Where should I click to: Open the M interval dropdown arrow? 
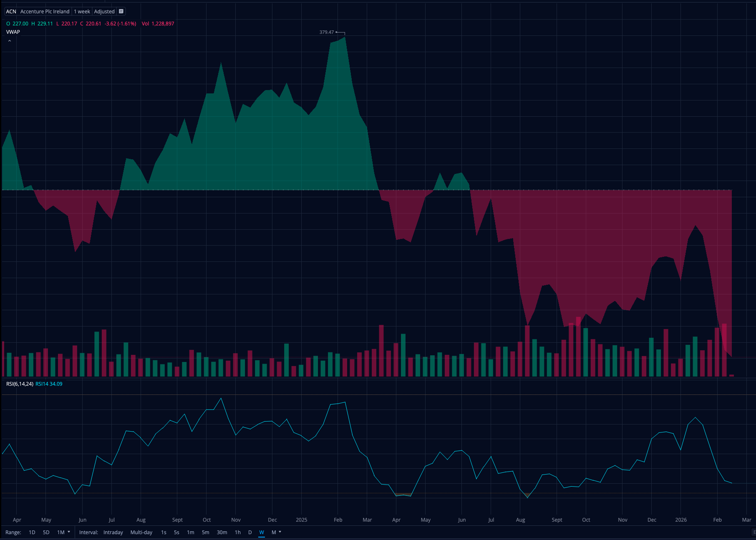pyautogui.click(x=280, y=532)
